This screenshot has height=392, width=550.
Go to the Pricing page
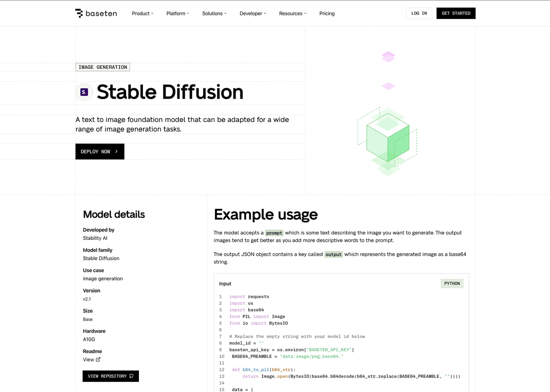pos(327,13)
